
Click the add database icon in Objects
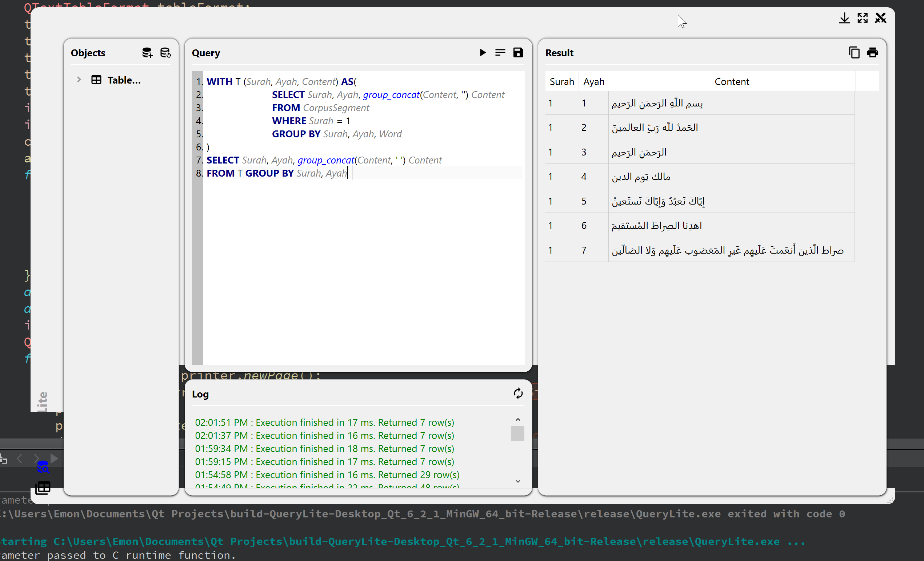click(147, 53)
